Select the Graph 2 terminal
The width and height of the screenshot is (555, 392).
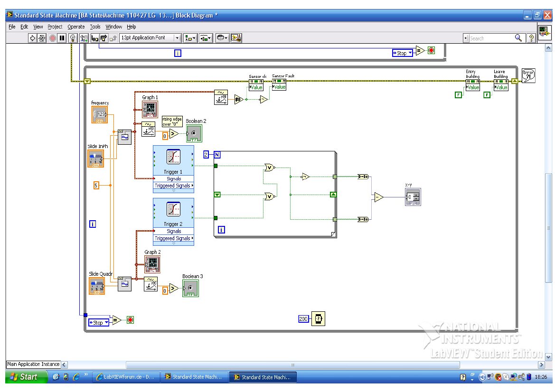click(x=152, y=264)
